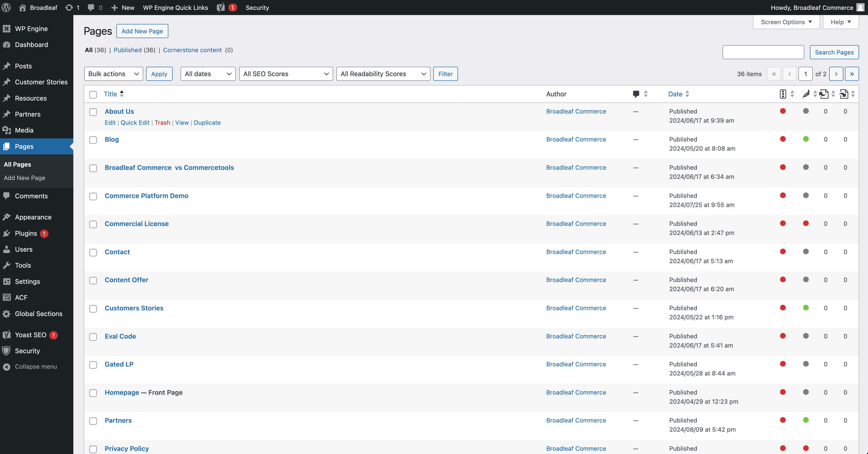The height and width of the screenshot is (454, 868).
Task: Sort by comments bubble column icon
Action: [636, 94]
